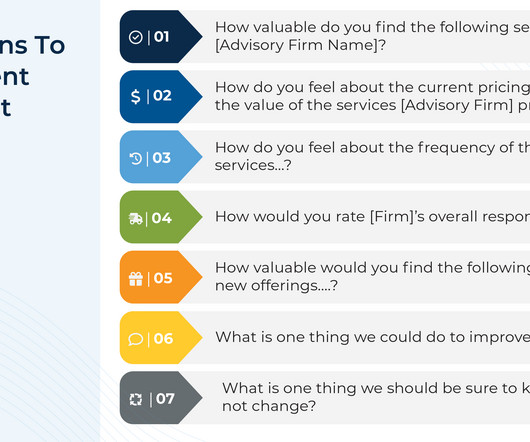Image resolution: width=530 pixels, height=442 pixels.
Task: Select the green 04 number label
Action: 162,218
